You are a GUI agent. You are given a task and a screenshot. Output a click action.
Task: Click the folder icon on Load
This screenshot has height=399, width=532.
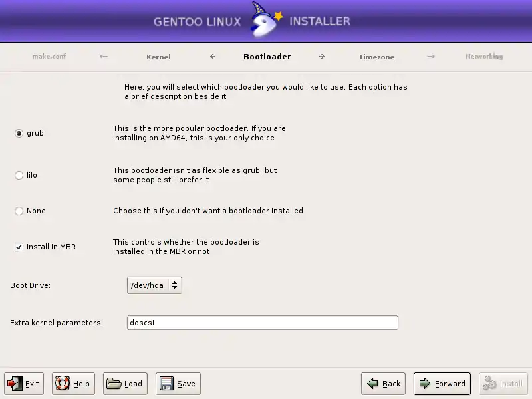(x=114, y=384)
